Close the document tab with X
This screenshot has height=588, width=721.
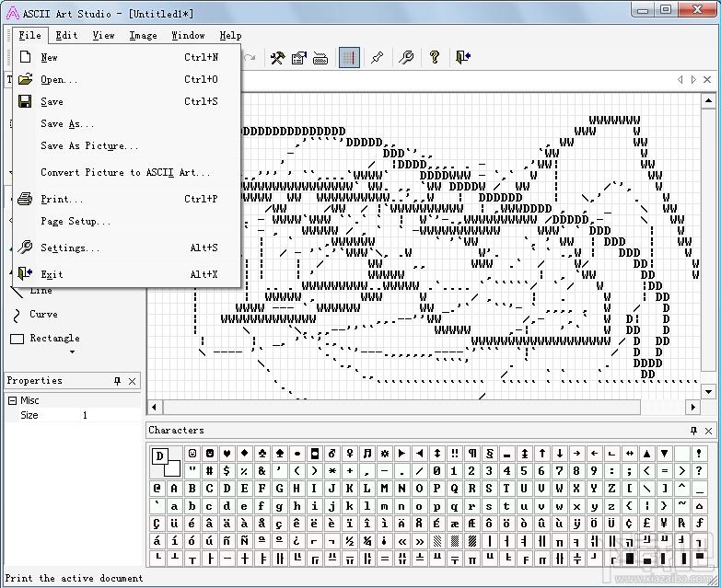[x=707, y=80]
